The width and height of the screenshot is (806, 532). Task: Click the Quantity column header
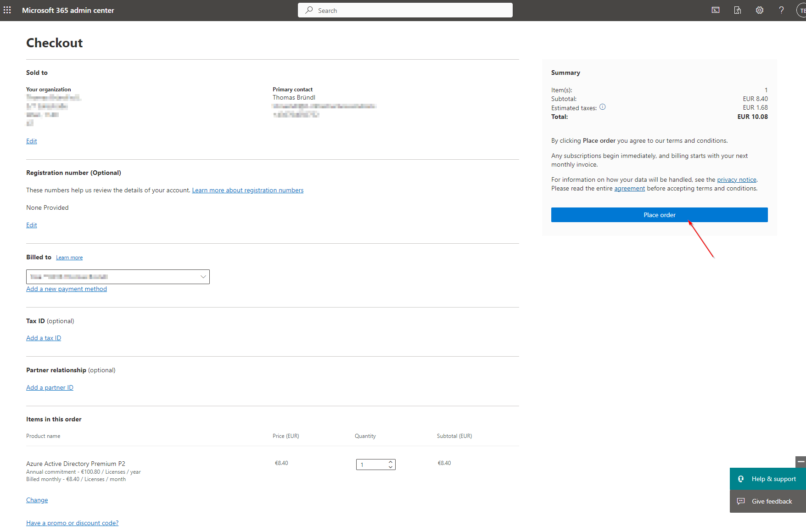[x=365, y=436]
